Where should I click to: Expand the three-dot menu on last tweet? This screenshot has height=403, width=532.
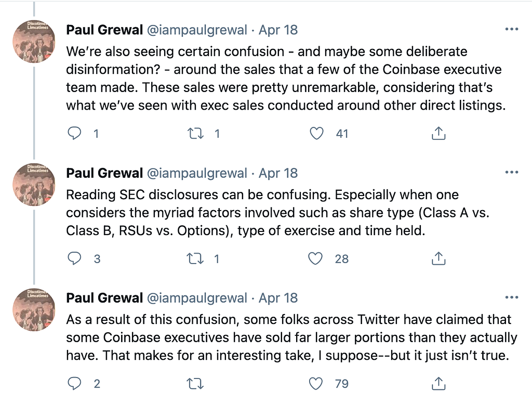511,297
